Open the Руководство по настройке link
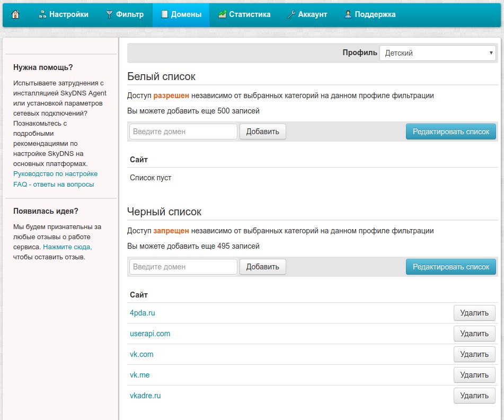The width and height of the screenshot is (504, 420). pyautogui.click(x=55, y=174)
